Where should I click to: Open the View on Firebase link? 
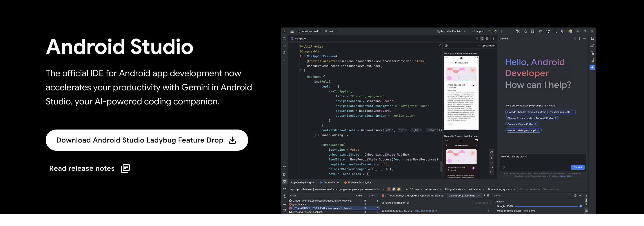[426, 211]
